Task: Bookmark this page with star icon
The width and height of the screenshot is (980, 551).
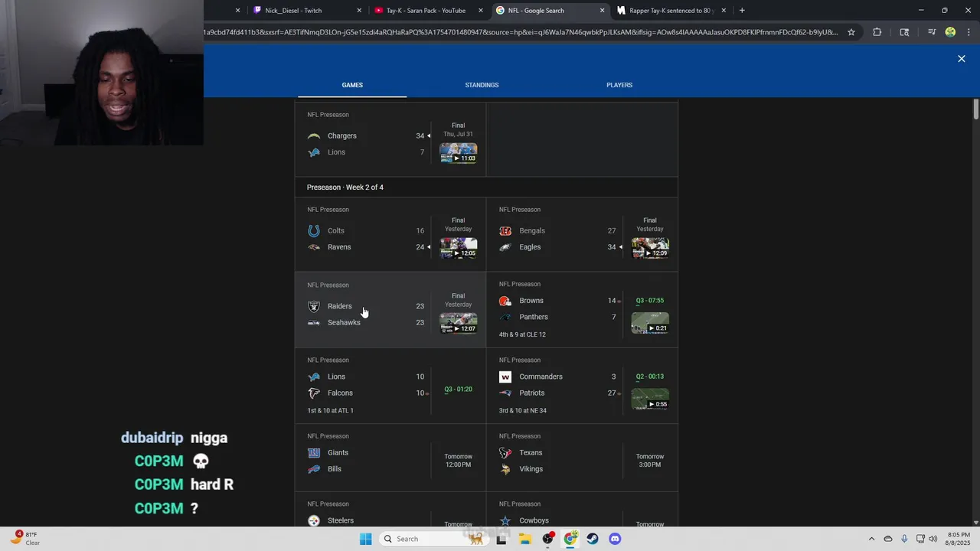Action: coord(851,32)
